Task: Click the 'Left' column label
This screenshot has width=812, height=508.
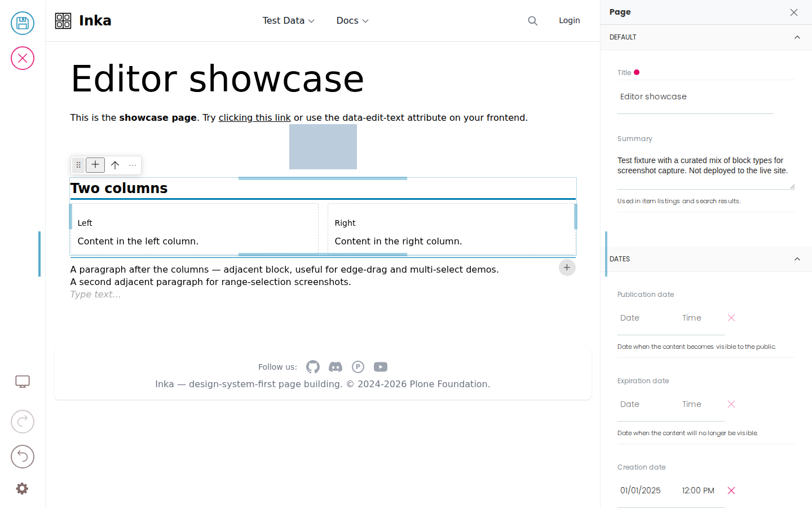Action: [85, 223]
